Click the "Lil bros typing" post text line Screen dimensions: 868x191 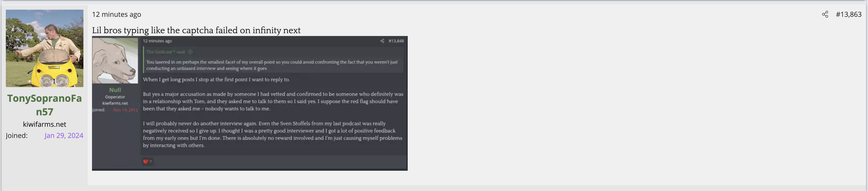point(196,30)
